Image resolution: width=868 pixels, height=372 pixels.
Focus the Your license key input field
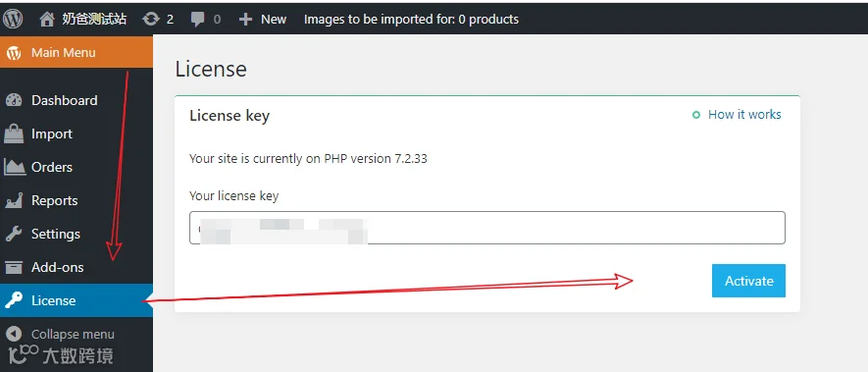coord(487,228)
